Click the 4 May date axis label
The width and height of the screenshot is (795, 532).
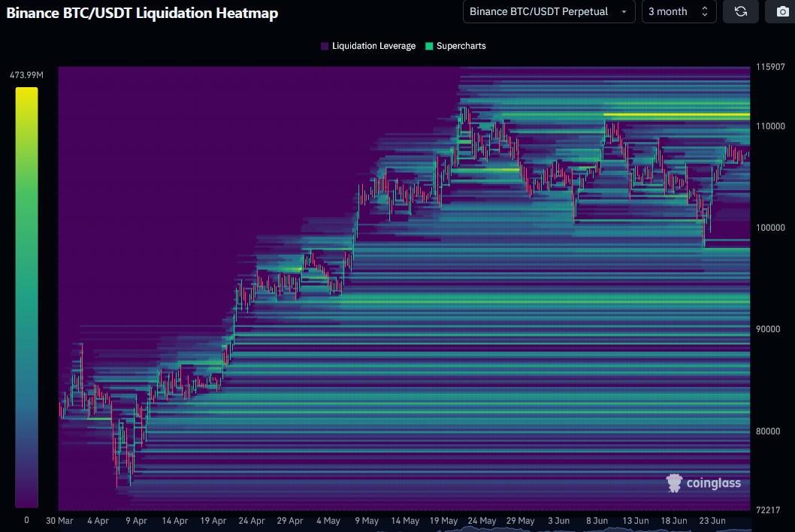(x=328, y=521)
